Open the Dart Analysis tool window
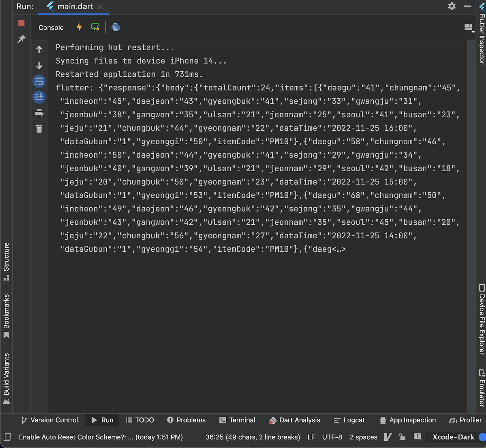 point(295,420)
